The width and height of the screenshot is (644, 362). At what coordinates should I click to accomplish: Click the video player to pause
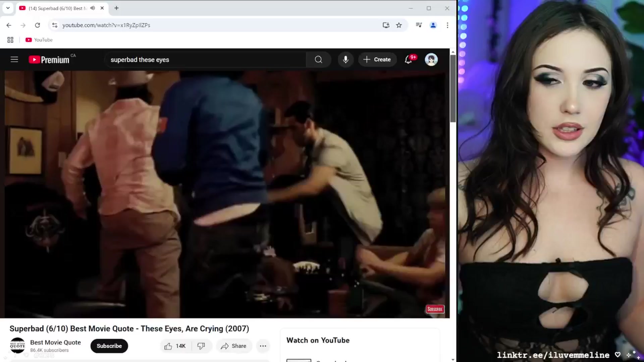[x=225, y=194]
